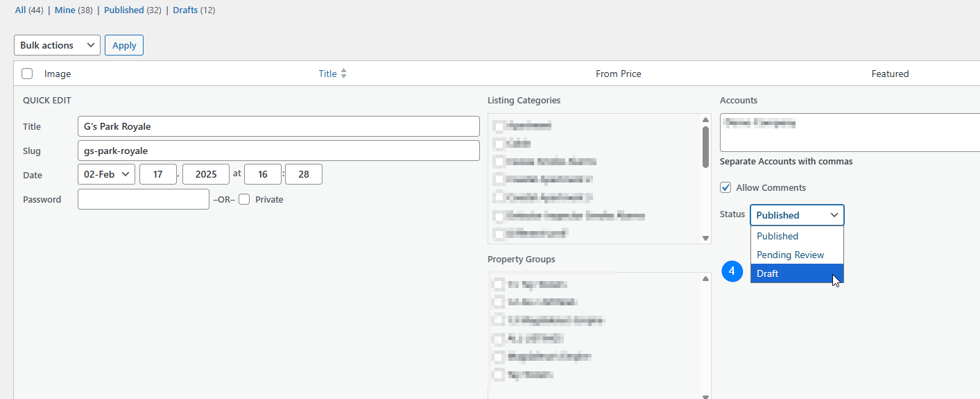980x399 pixels.
Task: Click the Title column sort arrows icon
Action: coord(343,74)
